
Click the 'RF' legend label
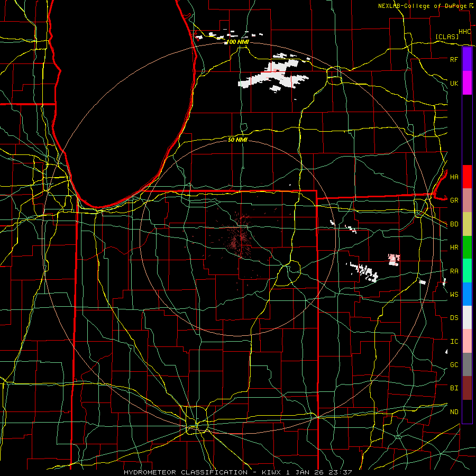tap(454, 59)
